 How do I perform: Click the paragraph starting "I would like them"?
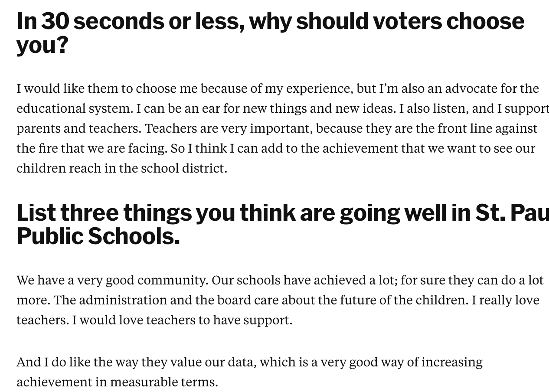click(283, 128)
